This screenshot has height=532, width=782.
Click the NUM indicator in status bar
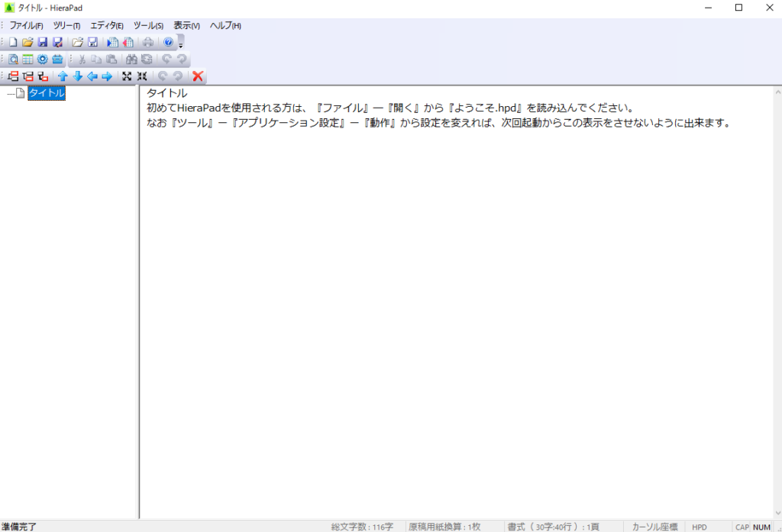click(761, 527)
